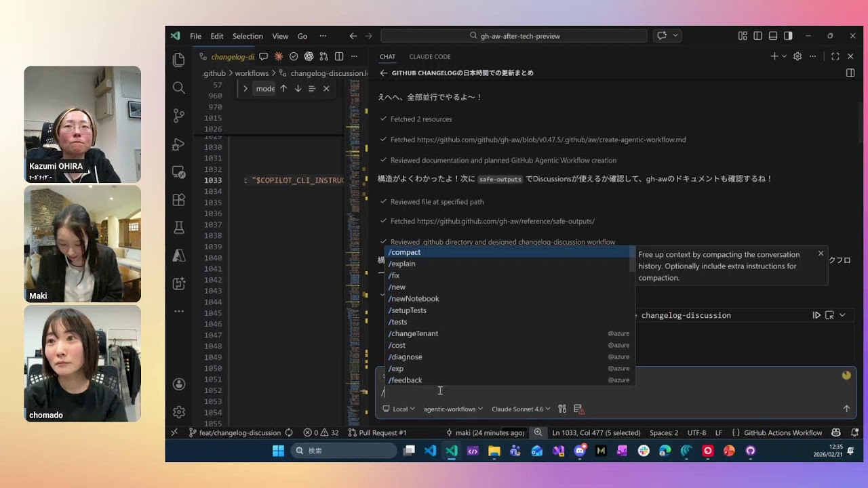Navigate back with the title bar arrow

[x=353, y=36]
